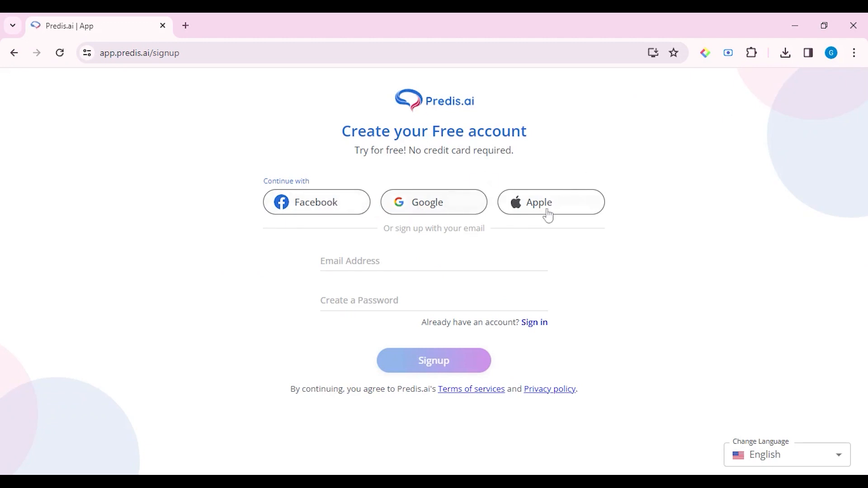The height and width of the screenshot is (488, 868).
Task: Click the Google icon button
Action: tap(400, 202)
